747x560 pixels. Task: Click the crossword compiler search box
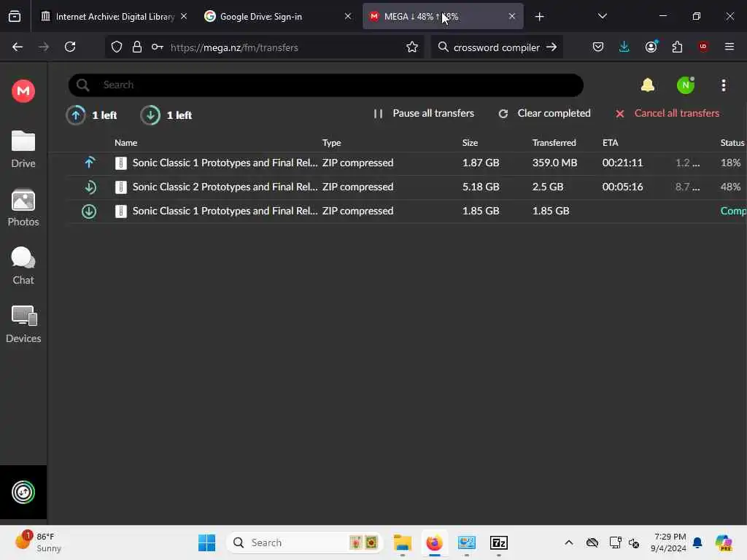coord(496,47)
